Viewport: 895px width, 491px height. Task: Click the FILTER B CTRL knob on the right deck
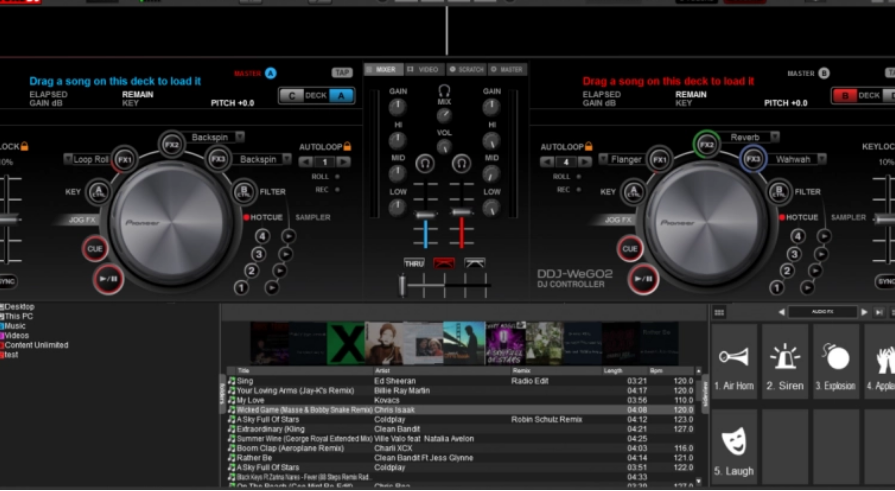pyautogui.click(x=780, y=192)
